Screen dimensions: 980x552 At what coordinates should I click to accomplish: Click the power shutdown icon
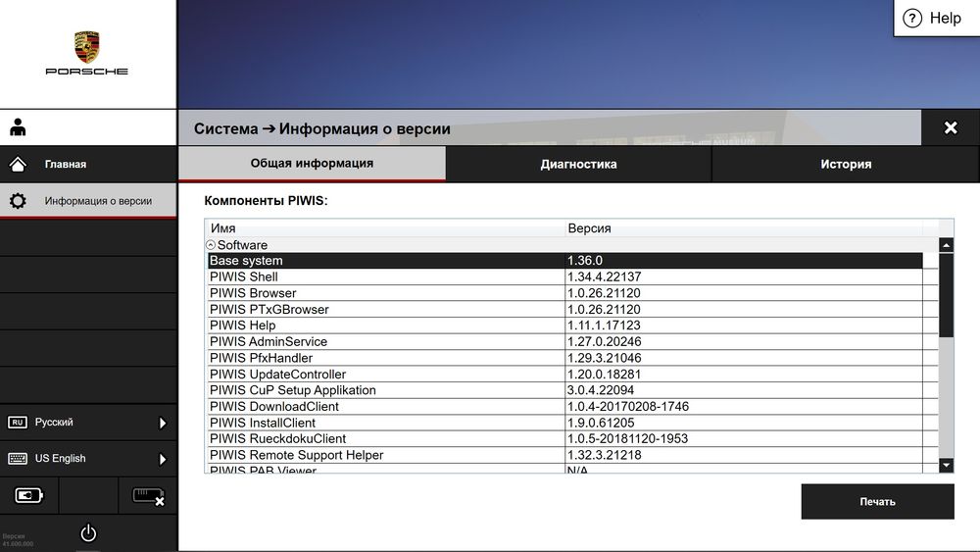(89, 532)
